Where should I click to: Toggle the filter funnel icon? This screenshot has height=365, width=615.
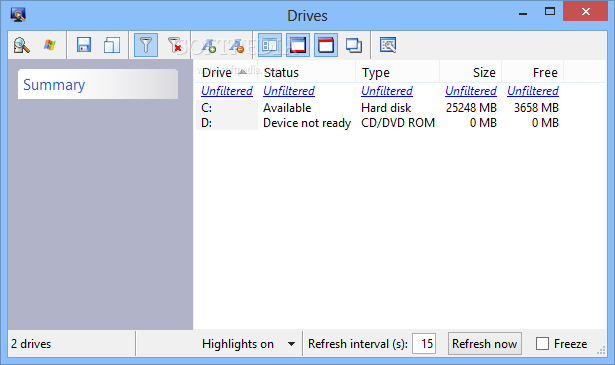tap(146, 45)
